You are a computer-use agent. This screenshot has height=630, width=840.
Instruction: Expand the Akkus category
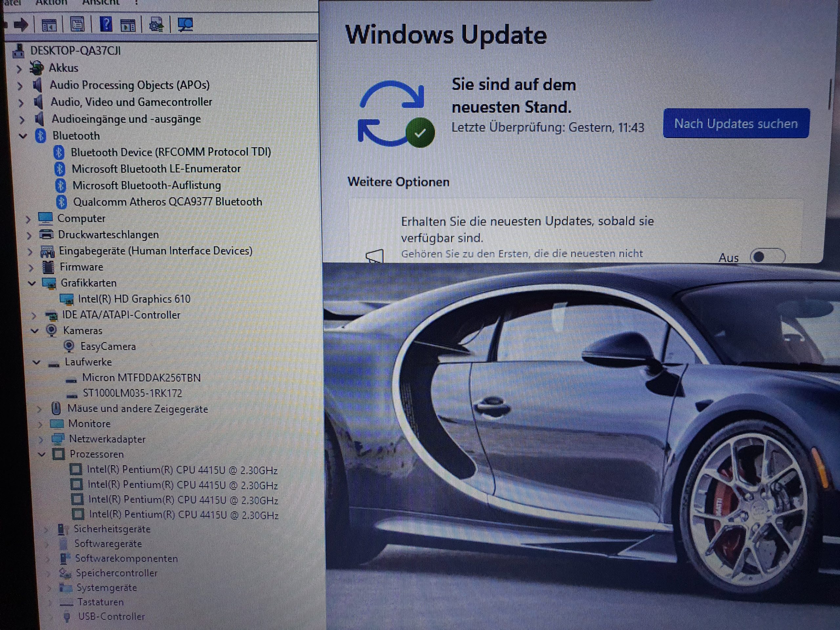[19, 69]
